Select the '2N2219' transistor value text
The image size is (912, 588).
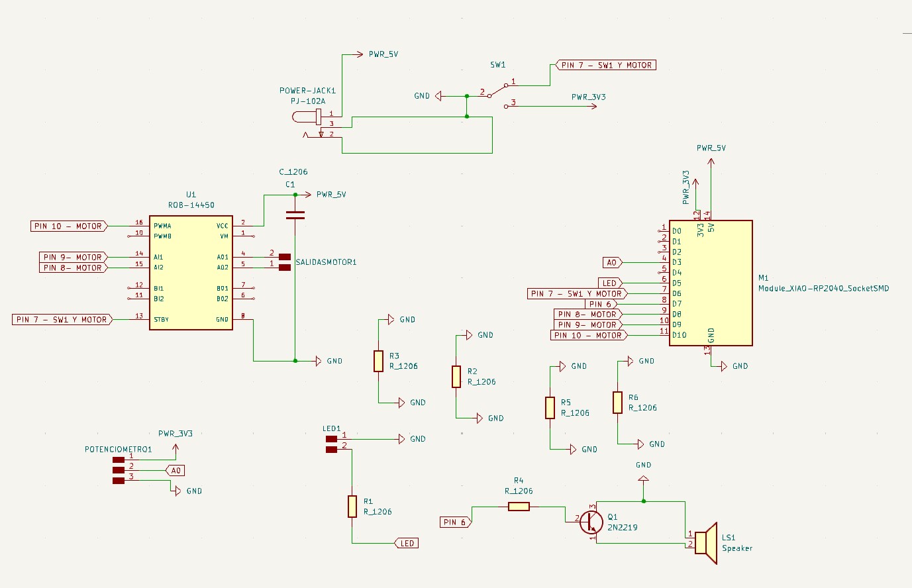click(623, 528)
